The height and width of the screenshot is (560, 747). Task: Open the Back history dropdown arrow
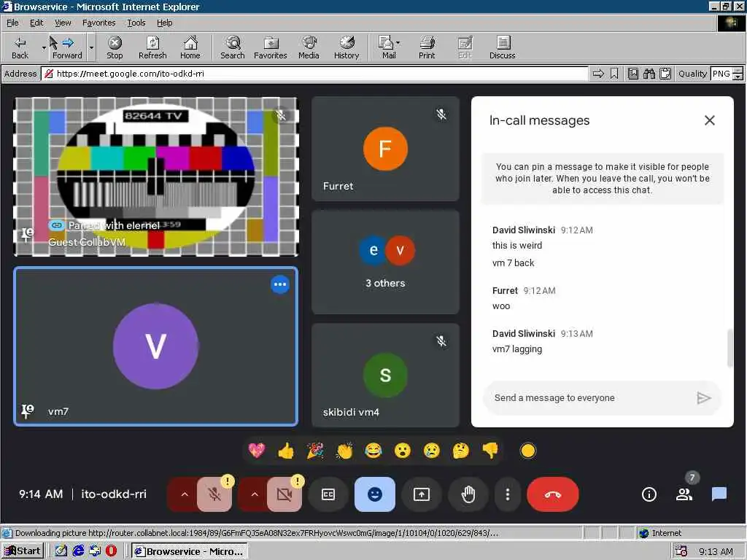pos(44,47)
